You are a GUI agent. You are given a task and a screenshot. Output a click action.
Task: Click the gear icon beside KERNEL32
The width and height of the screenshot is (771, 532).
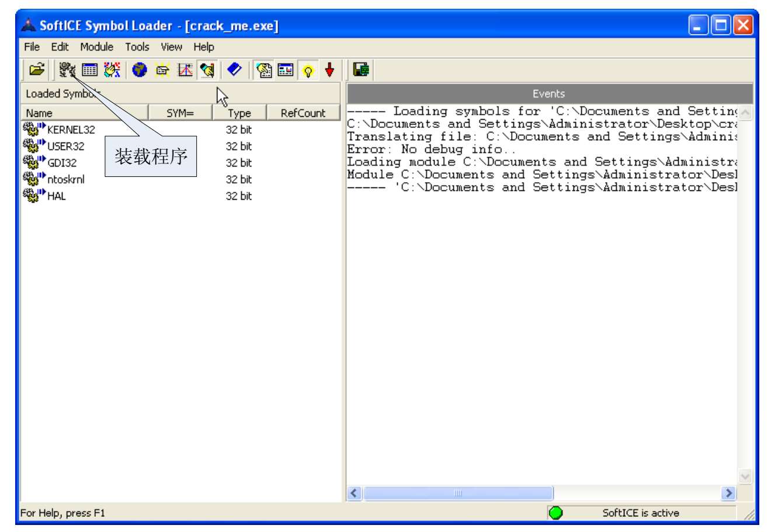click(33, 128)
